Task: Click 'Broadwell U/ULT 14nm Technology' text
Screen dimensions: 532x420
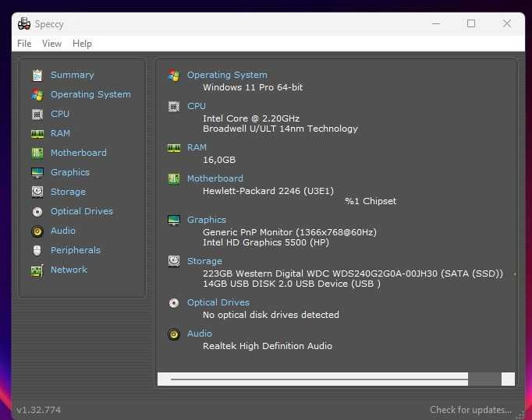Action: (280, 129)
